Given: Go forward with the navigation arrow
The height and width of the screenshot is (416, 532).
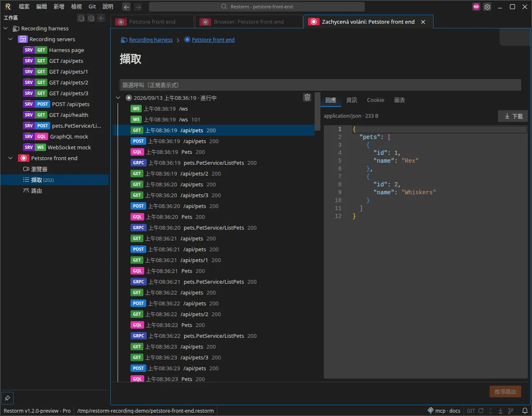Looking at the screenshot, I should (138, 7).
